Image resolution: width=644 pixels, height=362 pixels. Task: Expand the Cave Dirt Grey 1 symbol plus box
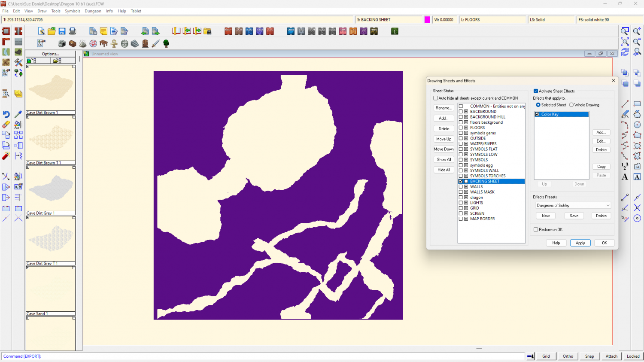click(28, 167)
